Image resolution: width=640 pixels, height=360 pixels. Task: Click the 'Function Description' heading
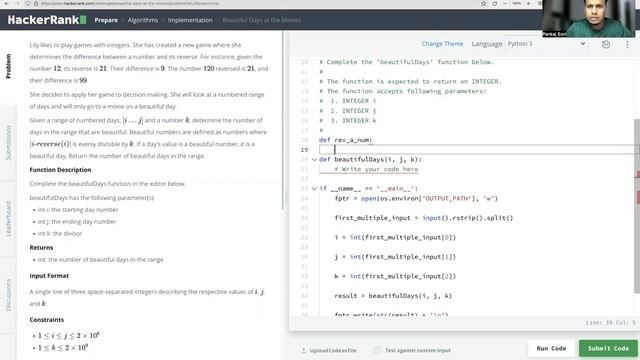(60, 170)
